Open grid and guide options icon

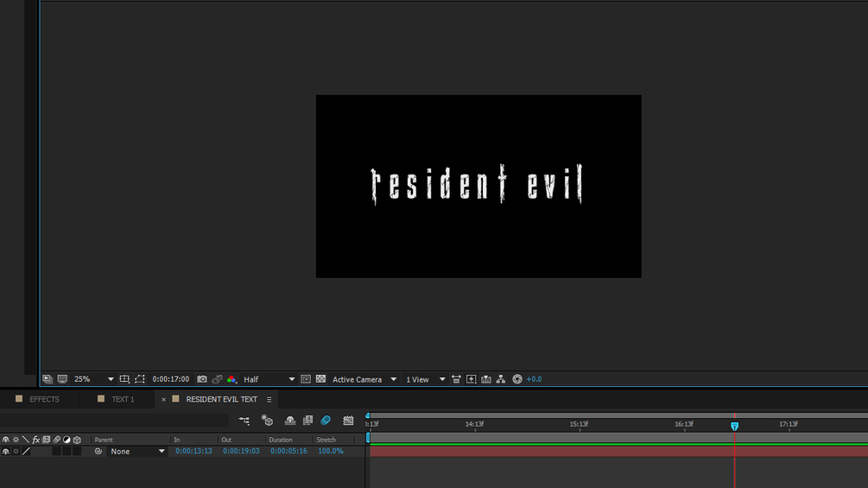click(x=124, y=379)
